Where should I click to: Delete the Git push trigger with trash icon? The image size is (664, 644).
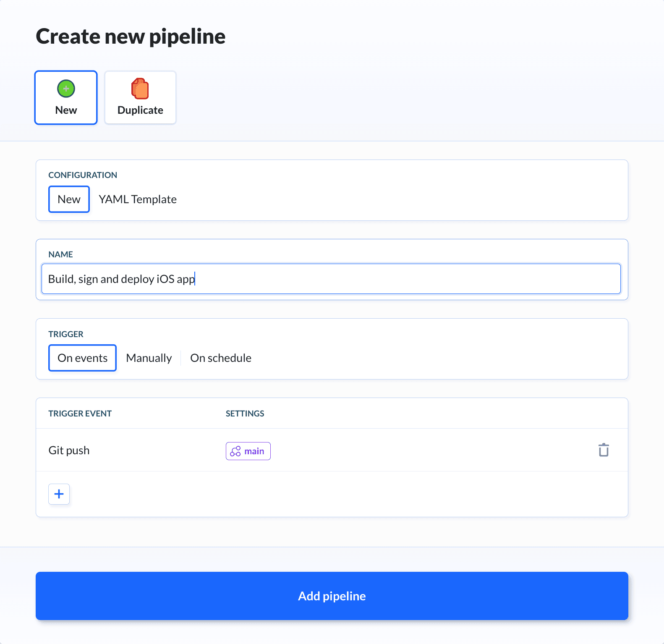pos(604,450)
